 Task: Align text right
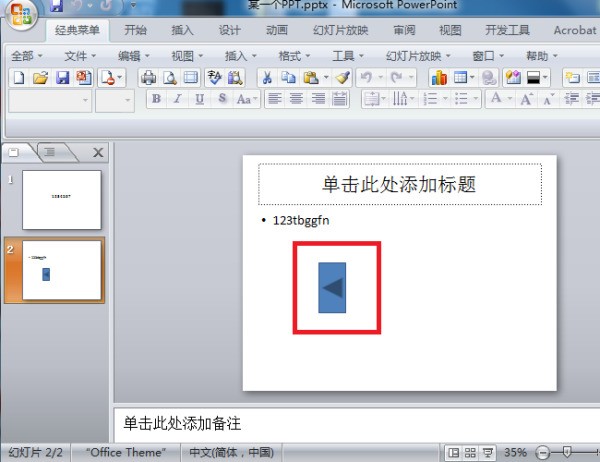(x=318, y=99)
